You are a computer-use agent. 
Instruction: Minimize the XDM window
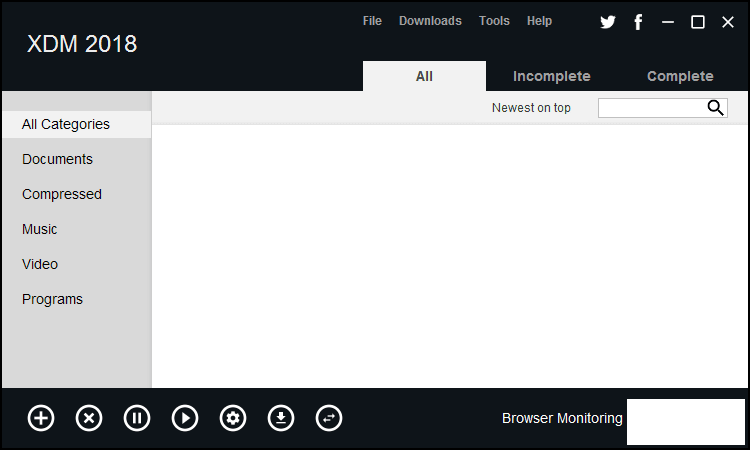click(668, 22)
